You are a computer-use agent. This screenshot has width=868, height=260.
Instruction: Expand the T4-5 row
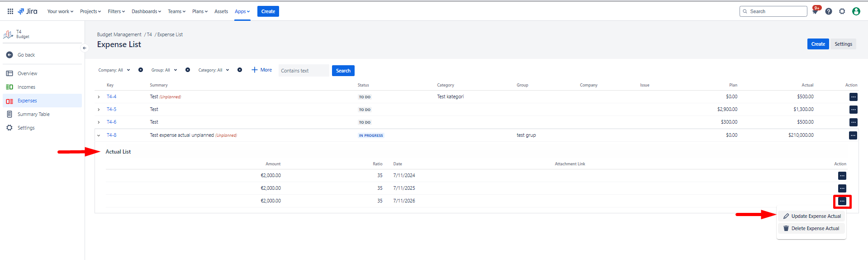99,110
